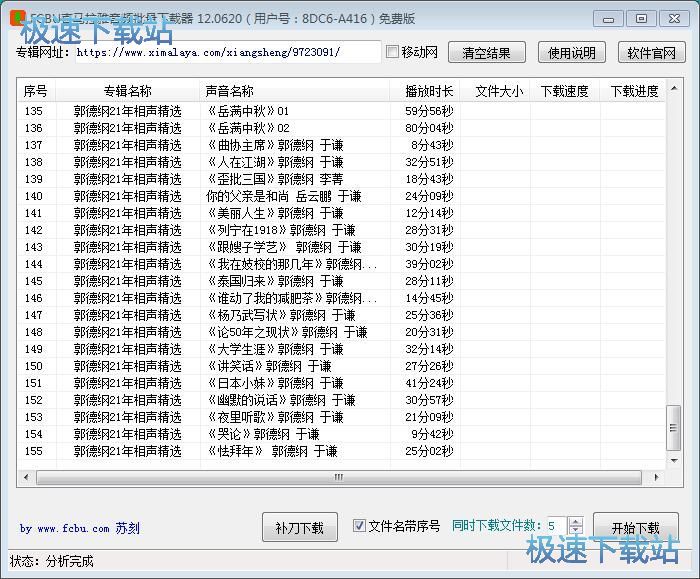
Task: Minimize the downloader window
Action: (x=608, y=19)
